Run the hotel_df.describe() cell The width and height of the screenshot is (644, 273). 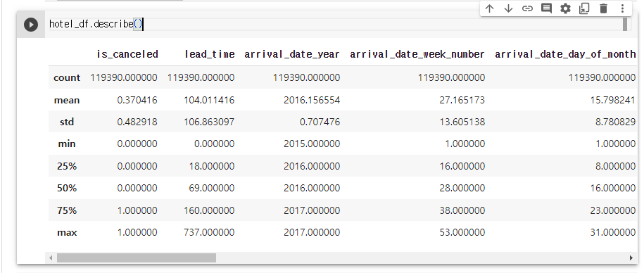pos(31,25)
